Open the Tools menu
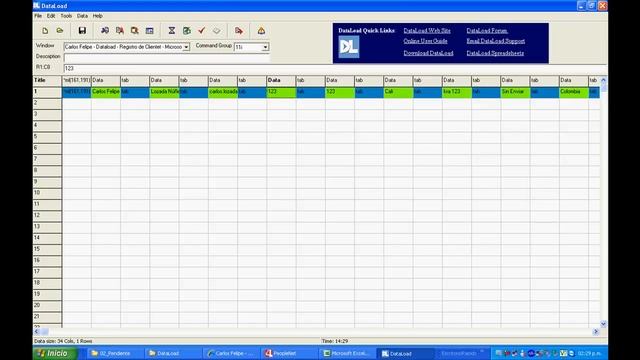 coord(66,16)
